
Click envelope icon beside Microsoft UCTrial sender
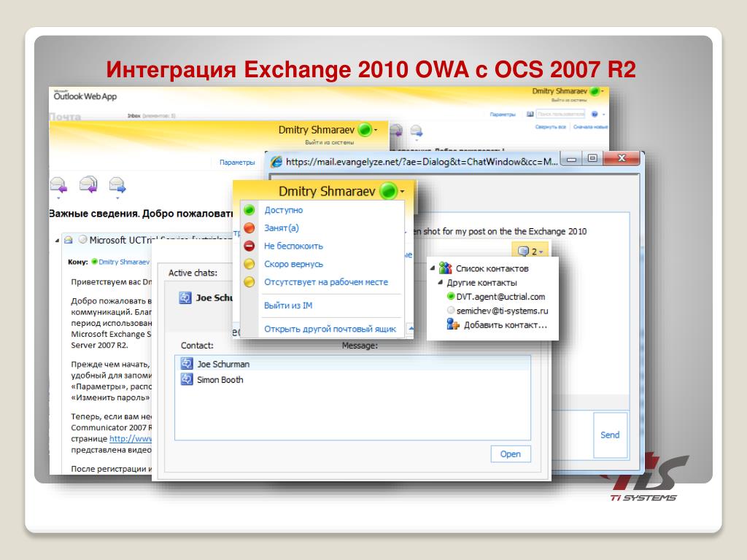(68, 240)
